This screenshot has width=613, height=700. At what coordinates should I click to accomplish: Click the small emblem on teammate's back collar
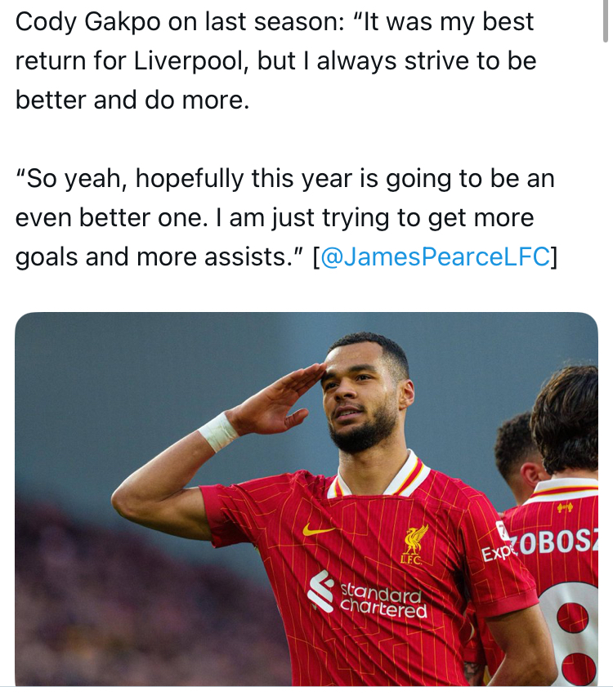565,507
